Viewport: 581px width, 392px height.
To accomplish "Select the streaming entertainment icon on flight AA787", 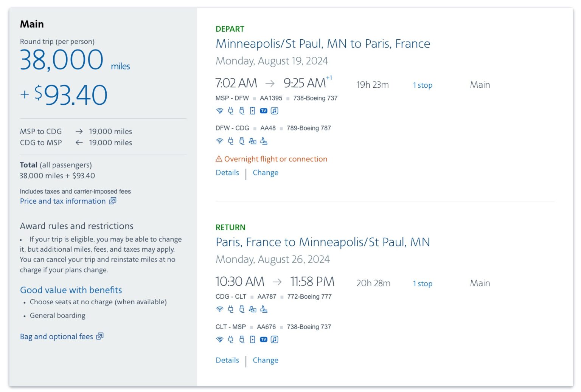I will (252, 309).
